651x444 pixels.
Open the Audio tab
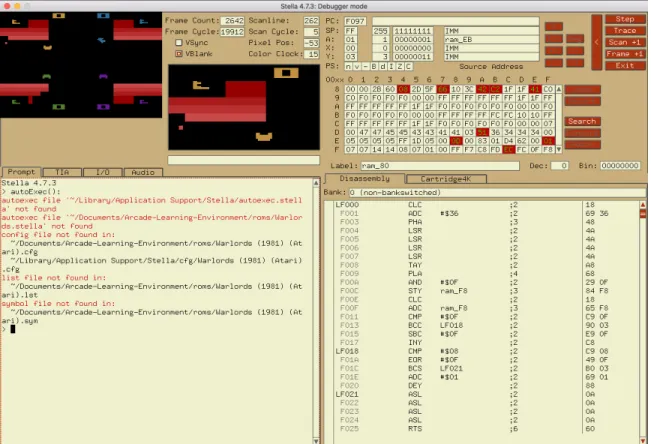pos(143,172)
